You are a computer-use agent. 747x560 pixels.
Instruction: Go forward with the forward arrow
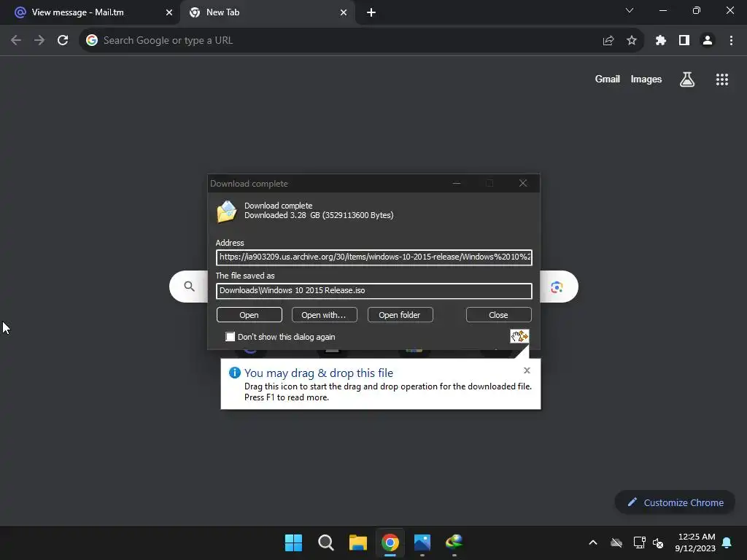39,41
